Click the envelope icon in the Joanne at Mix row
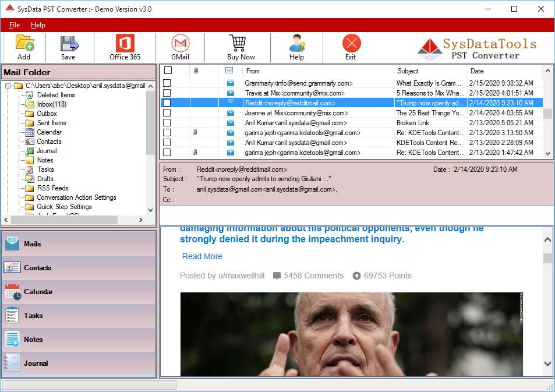This screenshot has height=392, width=555. pos(231,113)
